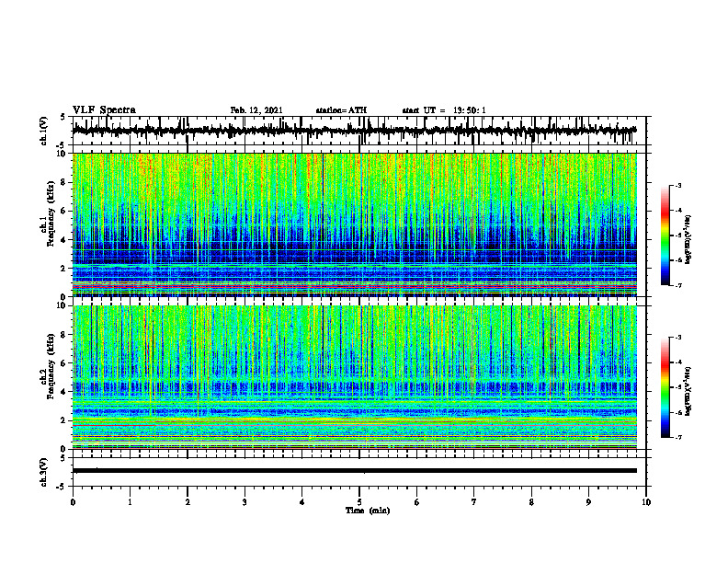Click time axis tick label "5"
The height and width of the screenshot is (563, 728).
coord(359,502)
